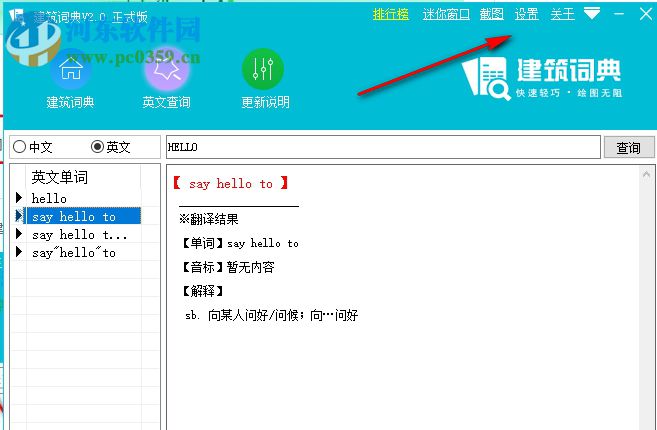The height and width of the screenshot is (430, 657).
Task: Click the 查询 button
Action: click(629, 148)
